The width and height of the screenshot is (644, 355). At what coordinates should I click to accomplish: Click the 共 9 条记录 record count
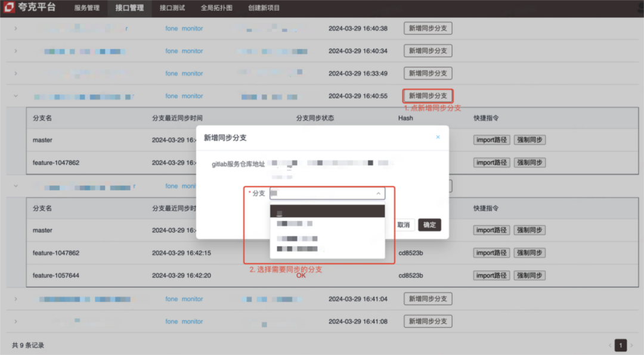pos(28,345)
